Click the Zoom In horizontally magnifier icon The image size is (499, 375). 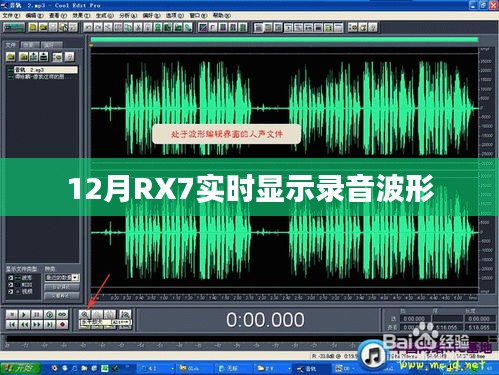(85, 314)
